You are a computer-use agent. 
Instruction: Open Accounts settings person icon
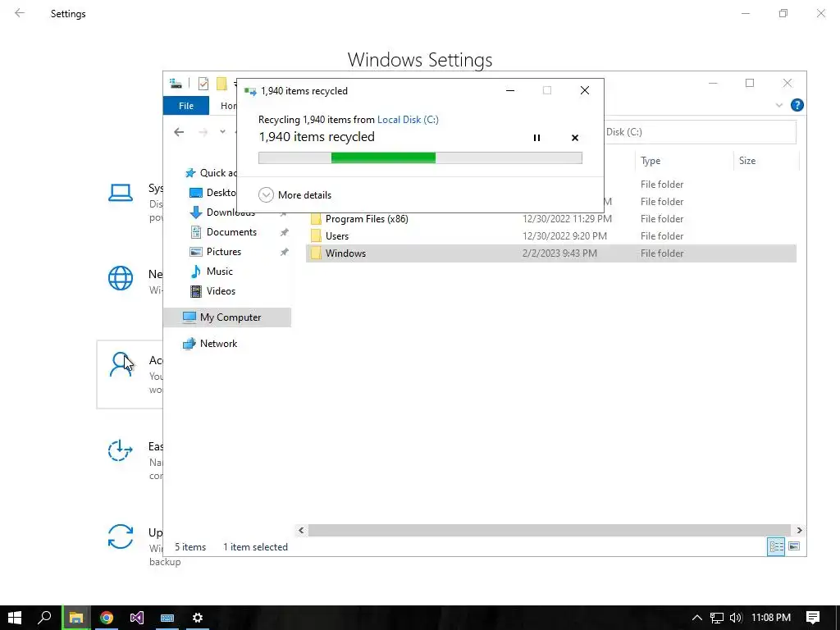pos(121,365)
